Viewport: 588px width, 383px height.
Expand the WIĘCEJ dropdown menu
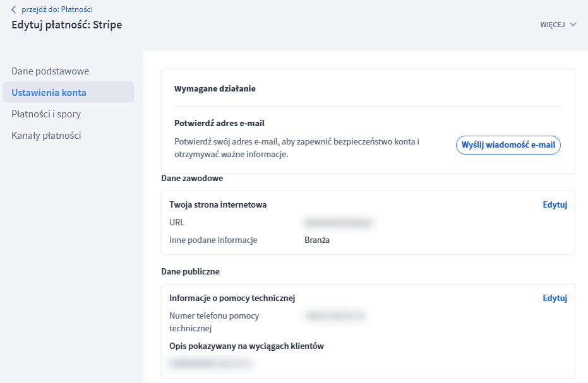(x=558, y=25)
